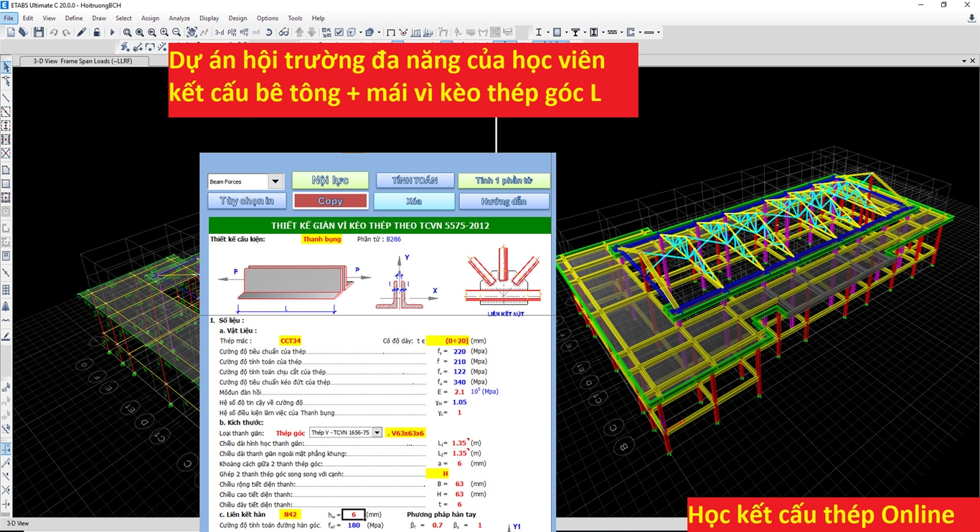Toggle the model Lock padlock icon
Screen dimensions: 980x532
click(96, 32)
